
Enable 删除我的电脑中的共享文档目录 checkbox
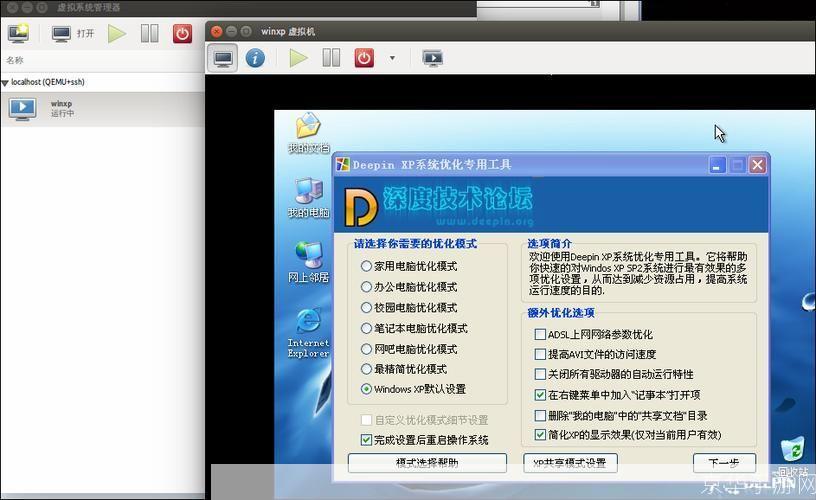540,415
